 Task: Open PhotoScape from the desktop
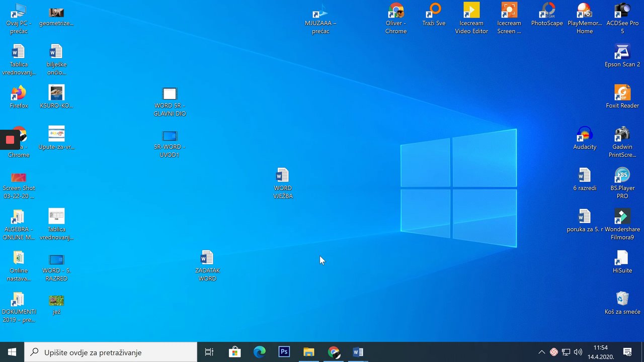click(x=547, y=11)
